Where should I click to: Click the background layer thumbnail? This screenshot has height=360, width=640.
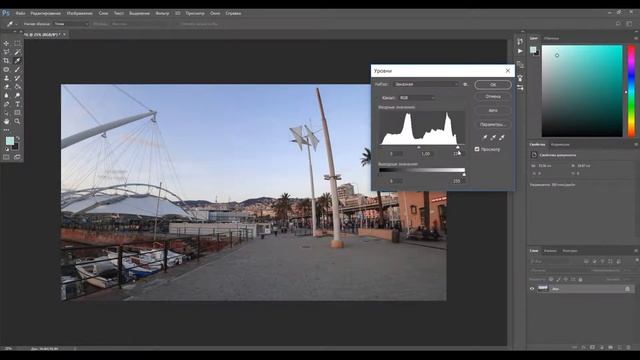tap(542, 289)
